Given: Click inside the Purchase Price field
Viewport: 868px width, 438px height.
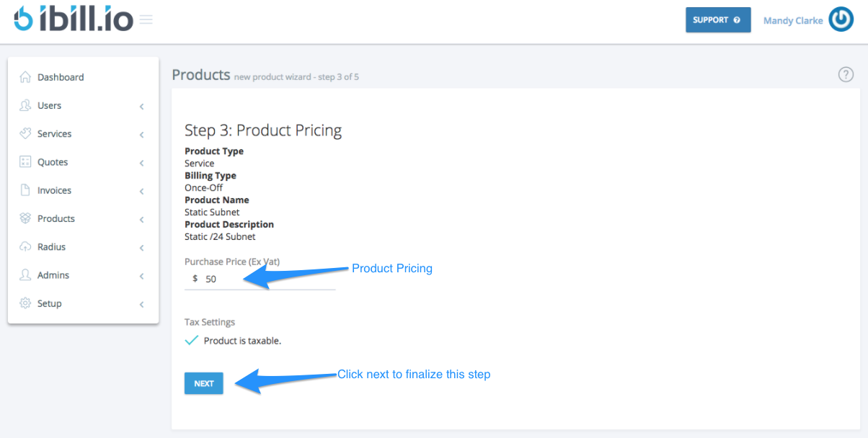Looking at the screenshot, I should (x=238, y=279).
